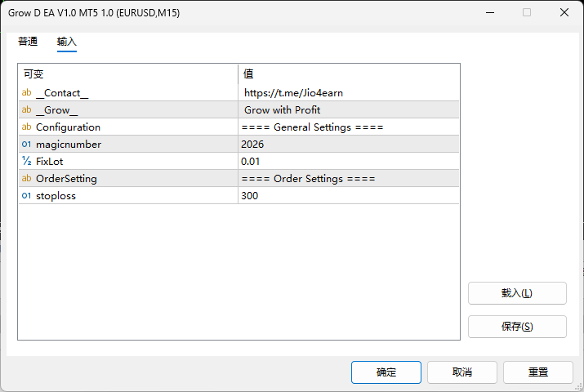Image resolution: width=584 pixels, height=392 pixels.
Task: Cancel the dialog with 取消
Action: 462,372
